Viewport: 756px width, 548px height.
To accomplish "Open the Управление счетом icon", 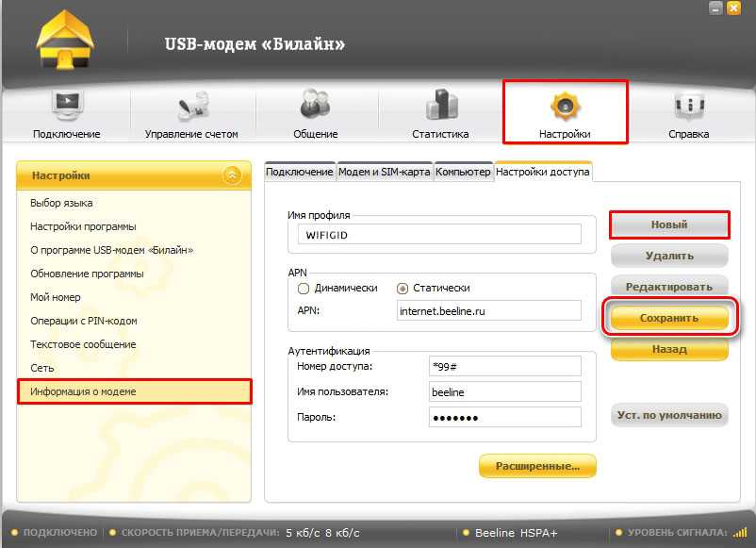I will tap(191, 105).
